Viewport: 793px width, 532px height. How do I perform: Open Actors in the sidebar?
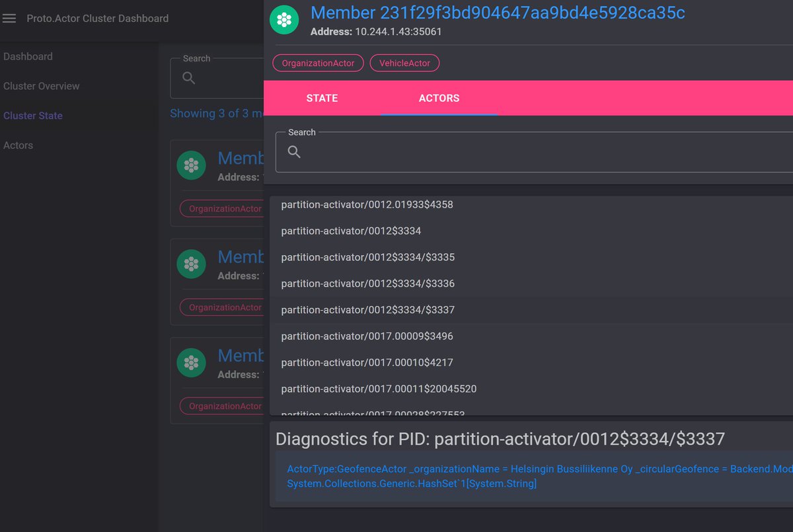pyautogui.click(x=18, y=145)
